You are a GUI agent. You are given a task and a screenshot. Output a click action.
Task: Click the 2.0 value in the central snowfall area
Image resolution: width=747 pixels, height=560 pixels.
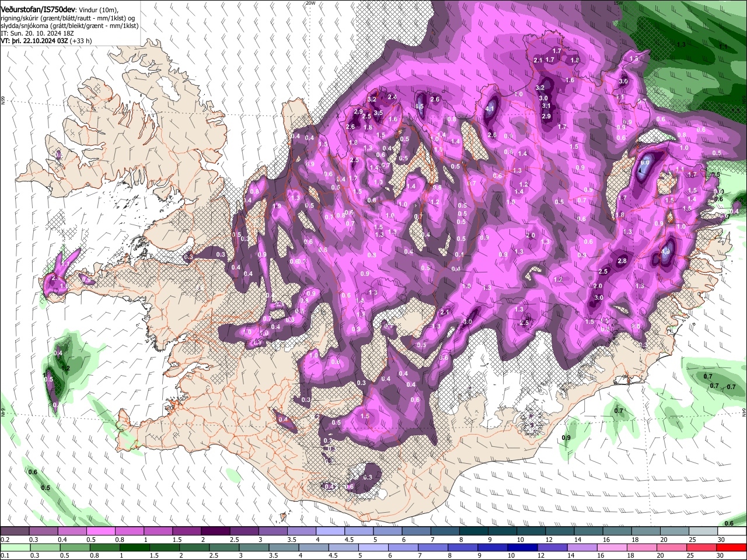point(530,236)
